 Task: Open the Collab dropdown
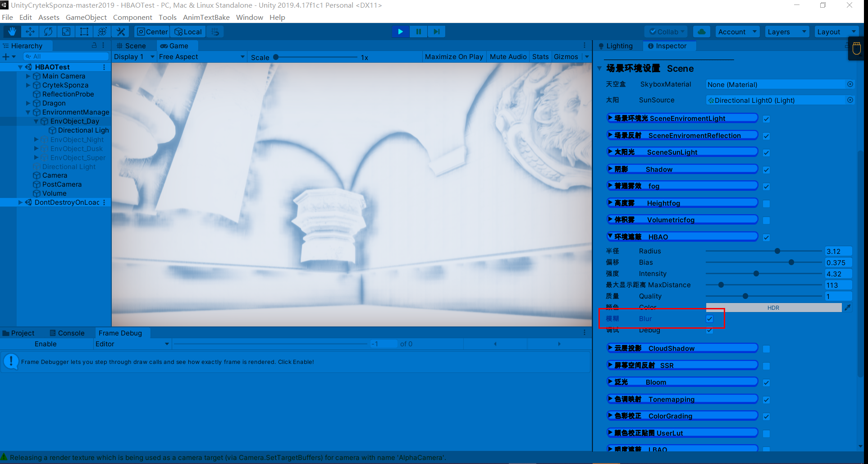[666, 32]
